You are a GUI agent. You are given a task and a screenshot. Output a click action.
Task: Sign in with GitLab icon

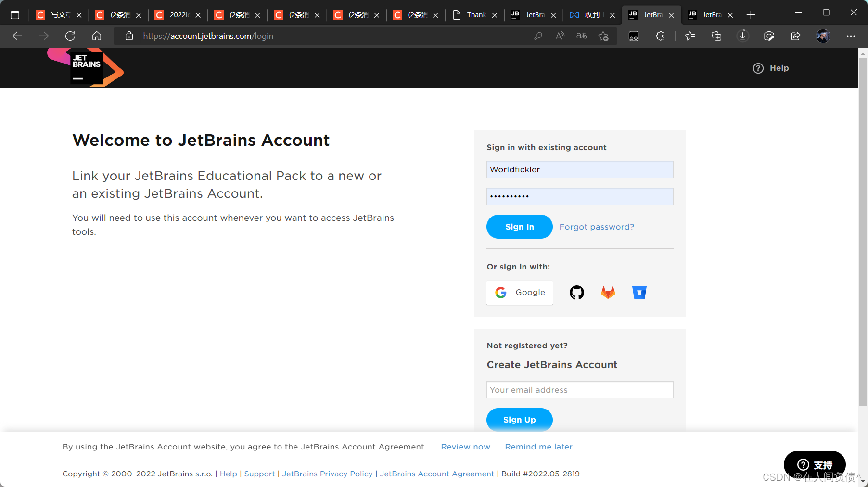click(x=608, y=292)
